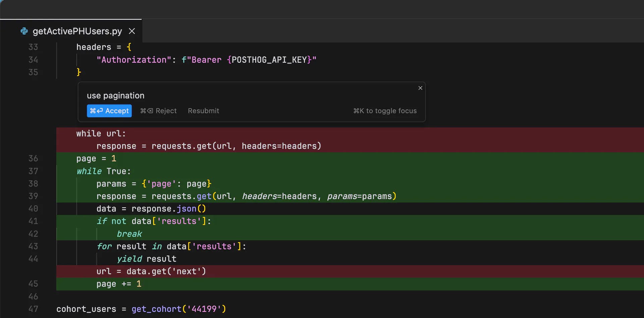The width and height of the screenshot is (644, 318).
Task: Click the Python file icon in the tab
Action: pos(24,31)
